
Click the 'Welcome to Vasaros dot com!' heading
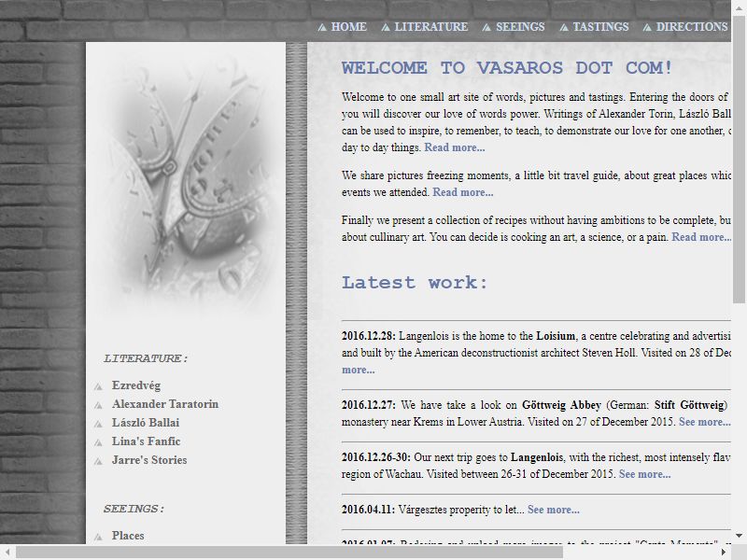click(x=507, y=67)
